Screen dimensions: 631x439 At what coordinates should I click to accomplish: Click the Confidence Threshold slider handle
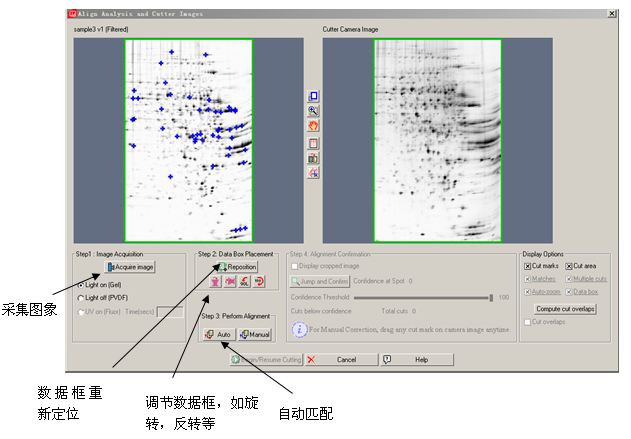[491, 297]
